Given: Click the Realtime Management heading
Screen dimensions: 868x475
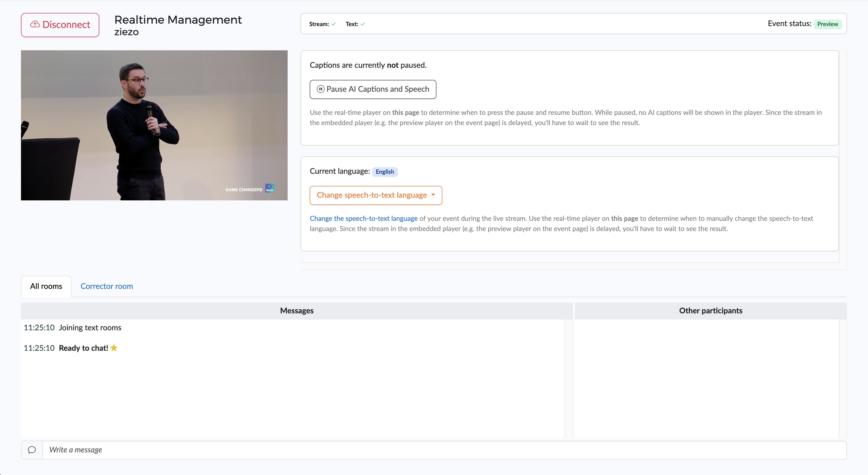Looking at the screenshot, I should tap(178, 20).
